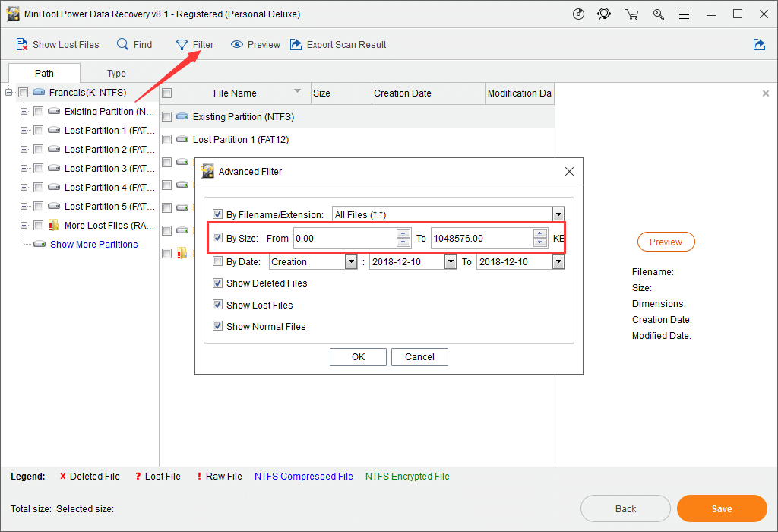This screenshot has width=778, height=532.
Task: Click Cancel in the Advanced Filter dialog
Action: click(419, 356)
